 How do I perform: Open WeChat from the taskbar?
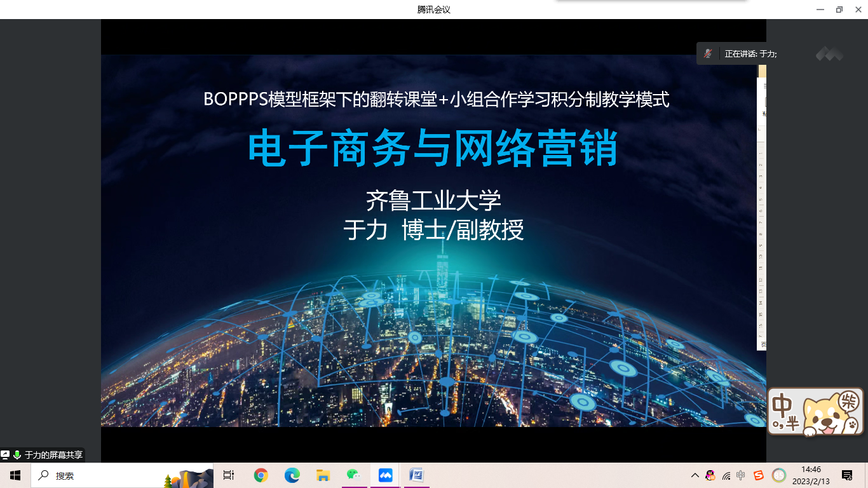(x=354, y=475)
